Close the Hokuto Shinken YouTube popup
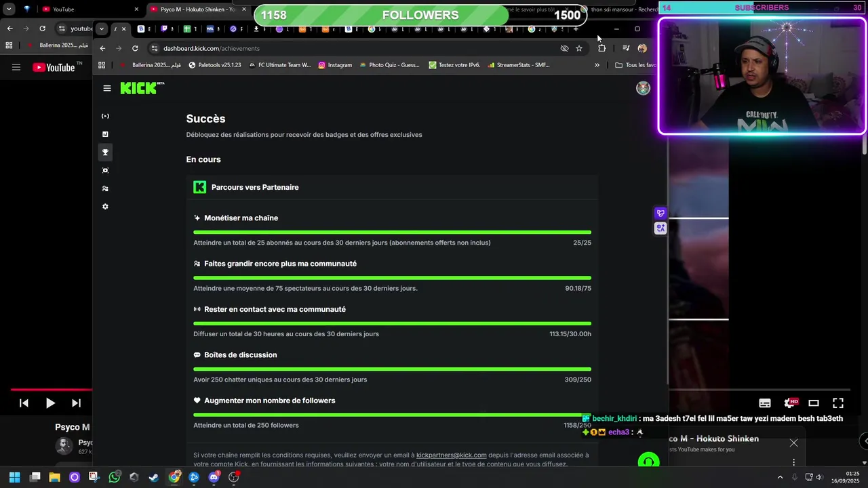This screenshot has height=488, width=868. [x=793, y=443]
